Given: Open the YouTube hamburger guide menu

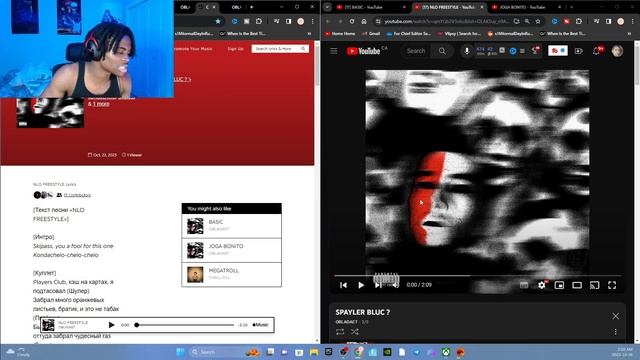Looking at the screenshot, I should coord(334,51).
